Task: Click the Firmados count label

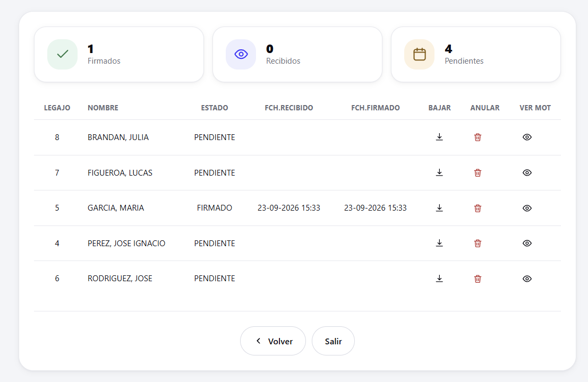Action: click(104, 61)
